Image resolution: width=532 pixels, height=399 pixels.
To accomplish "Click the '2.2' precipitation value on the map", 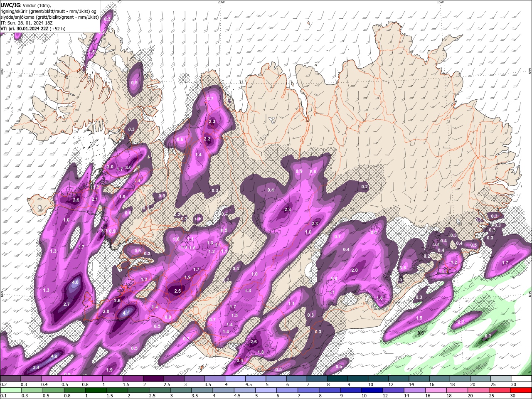I will click(207, 139).
